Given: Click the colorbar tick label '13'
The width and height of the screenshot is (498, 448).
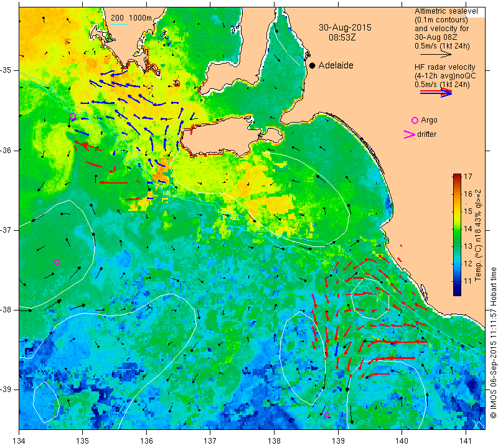Looking at the screenshot, I should pyautogui.click(x=468, y=246).
